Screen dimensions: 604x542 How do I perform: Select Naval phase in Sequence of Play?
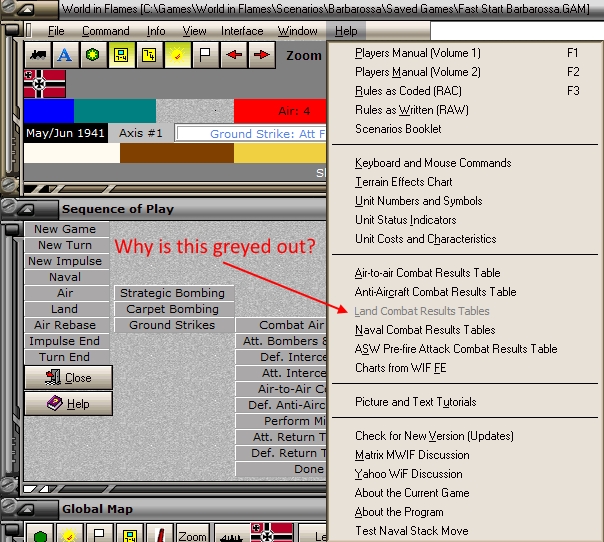point(67,277)
